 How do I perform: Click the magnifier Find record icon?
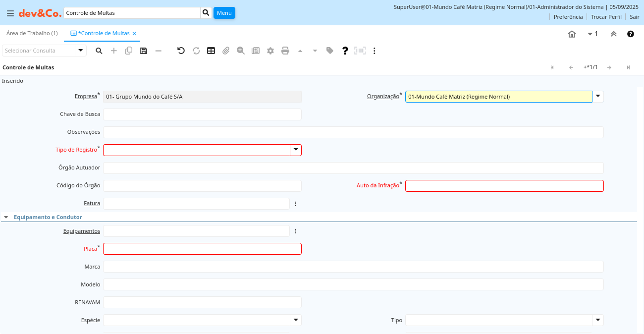click(99, 51)
